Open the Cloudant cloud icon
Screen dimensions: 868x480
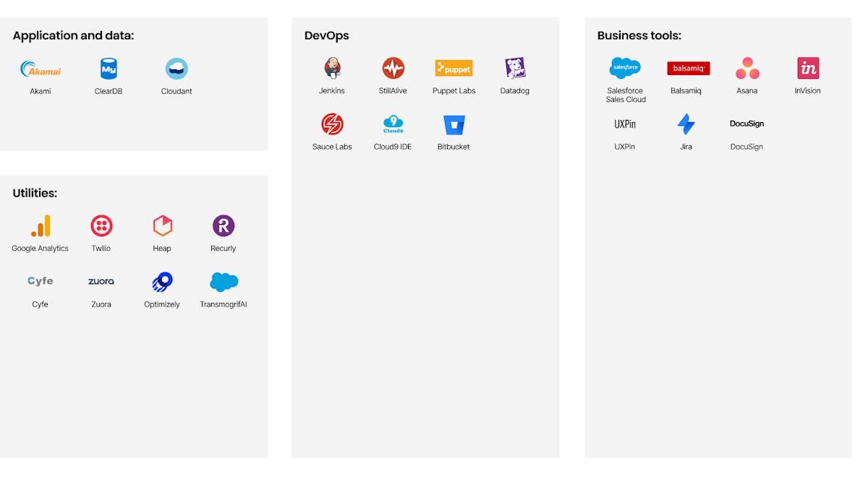click(x=176, y=69)
